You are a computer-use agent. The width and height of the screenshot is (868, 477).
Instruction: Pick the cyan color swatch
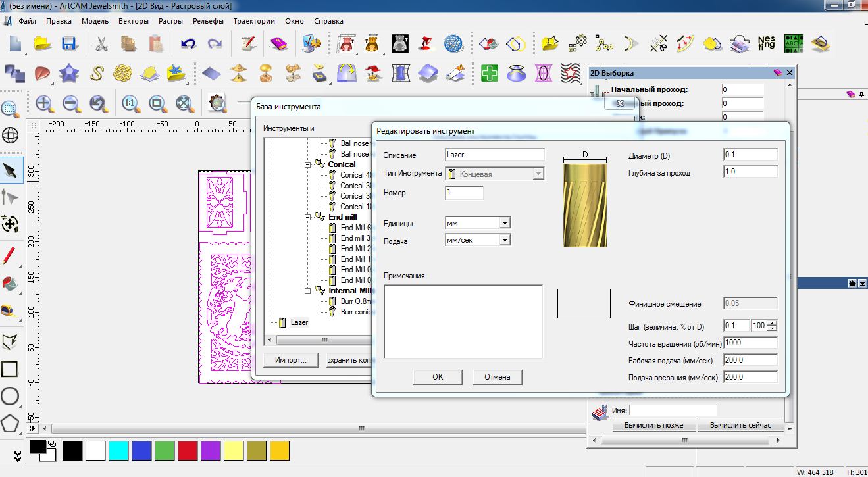tap(118, 451)
